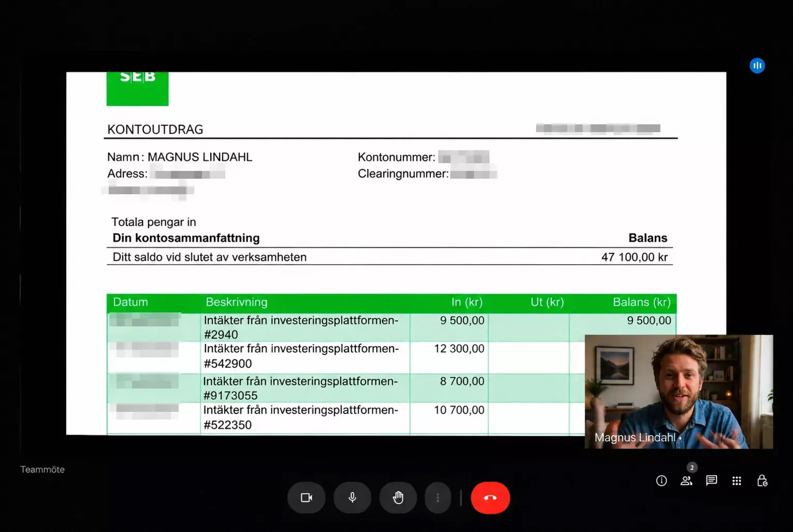This screenshot has width=793, height=532.
Task: Click the Datum column header
Action: click(x=131, y=302)
